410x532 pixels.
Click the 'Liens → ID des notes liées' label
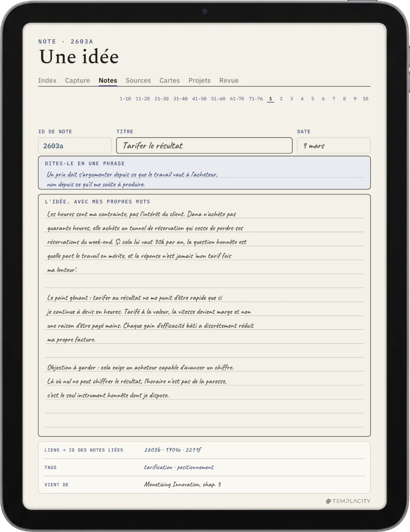84,450
